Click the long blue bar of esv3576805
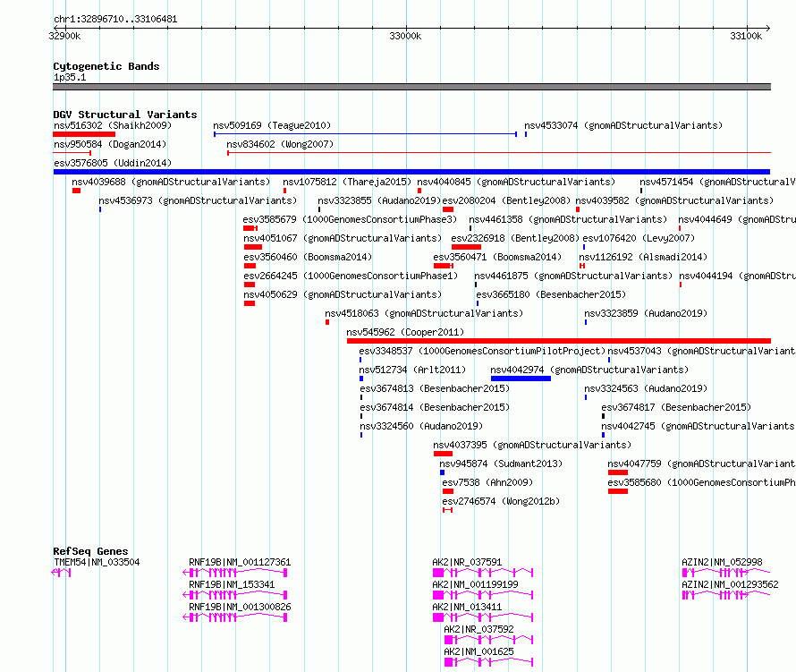 tap(411, 172)
